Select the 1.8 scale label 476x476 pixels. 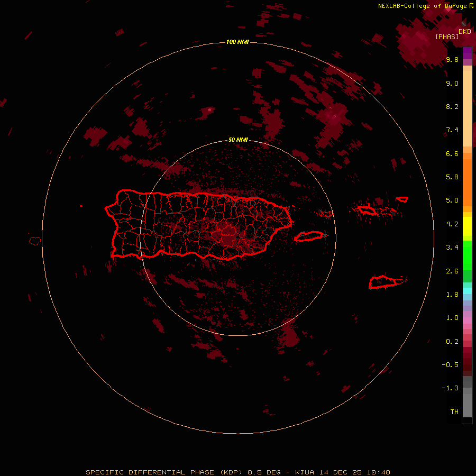pyautogui.click(x=452, y=295)
